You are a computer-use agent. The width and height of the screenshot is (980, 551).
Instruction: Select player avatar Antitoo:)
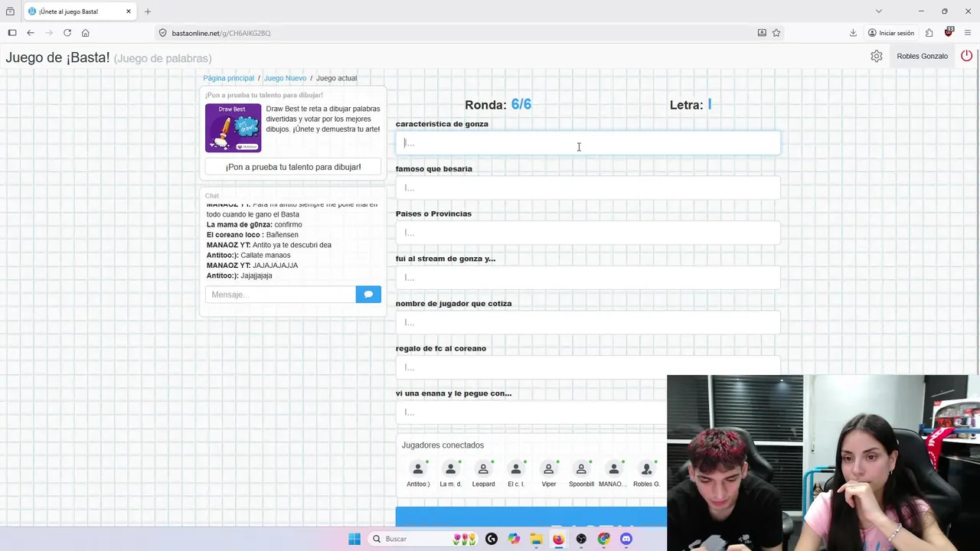click(x=418, y=469)
